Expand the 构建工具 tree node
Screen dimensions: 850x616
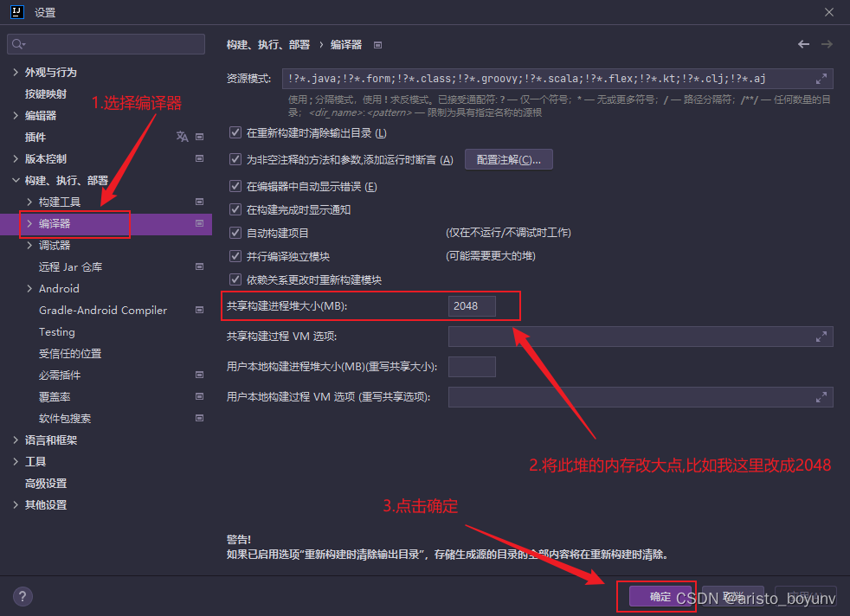tap(29, 202)
